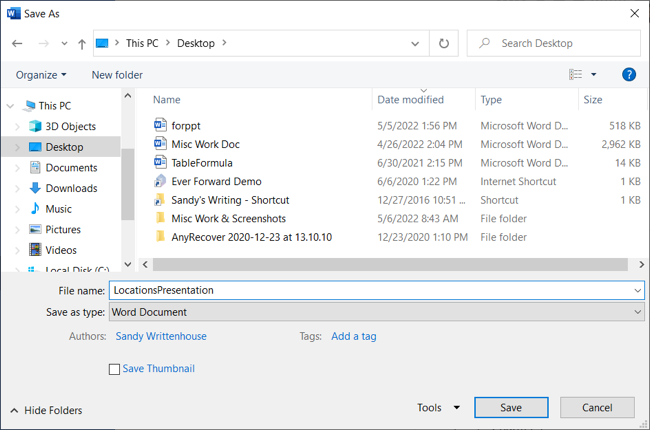Expand the Documents tree node

18,168
